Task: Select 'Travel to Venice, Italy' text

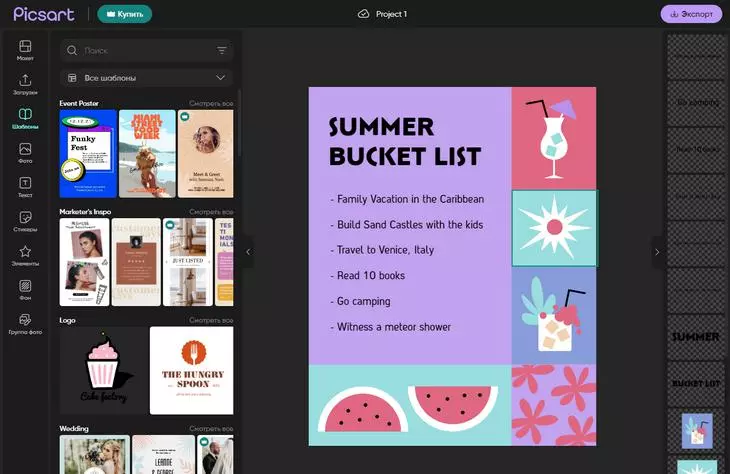Action: 382,250
